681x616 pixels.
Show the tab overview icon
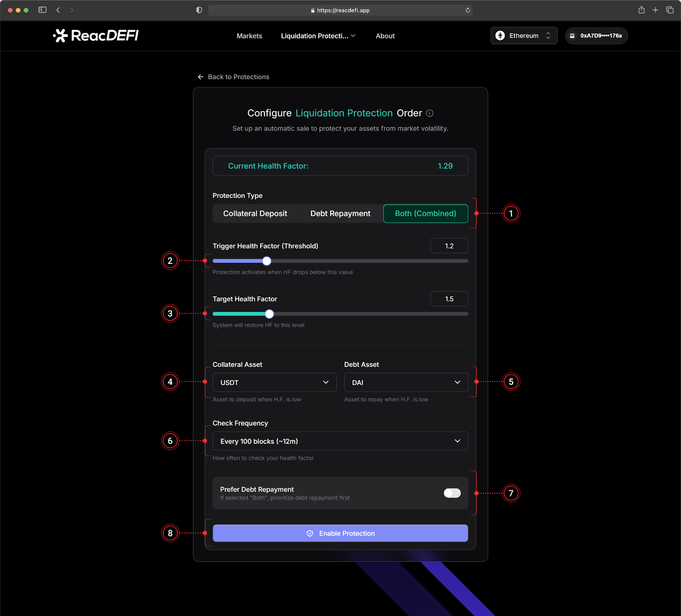[670, 10]
